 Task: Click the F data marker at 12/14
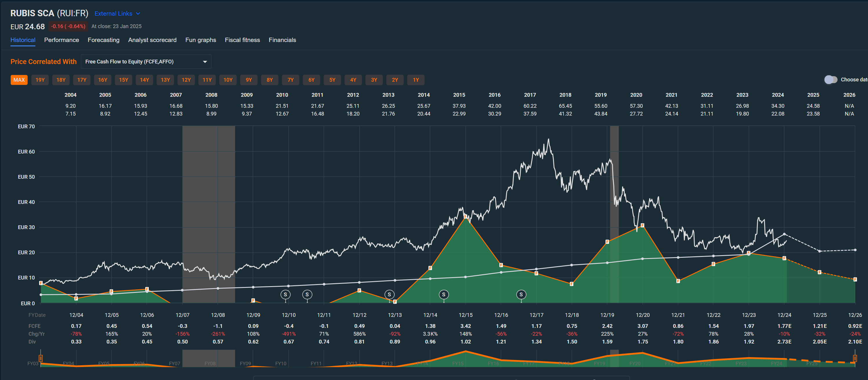[x=430, y=268]
